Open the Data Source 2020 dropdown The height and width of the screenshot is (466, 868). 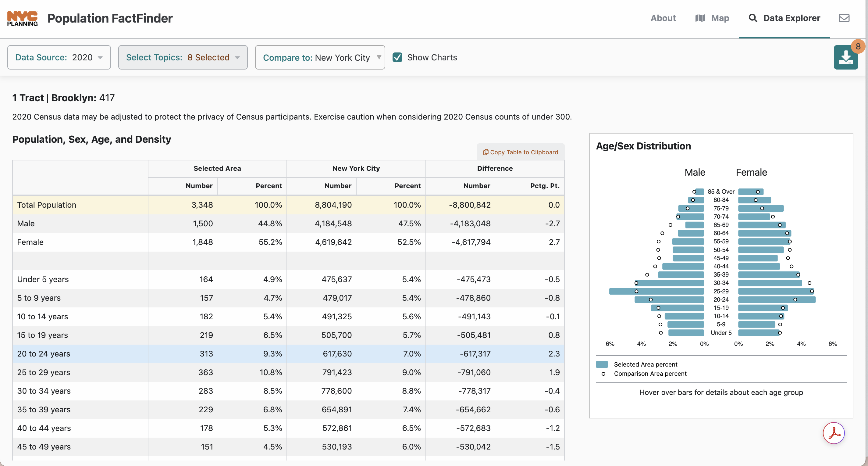coord(59,57)
